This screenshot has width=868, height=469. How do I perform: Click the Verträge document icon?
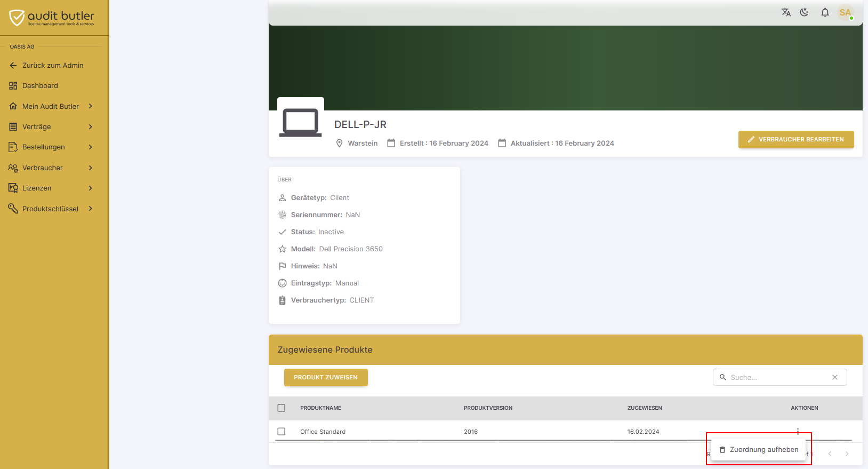point(13,127)
